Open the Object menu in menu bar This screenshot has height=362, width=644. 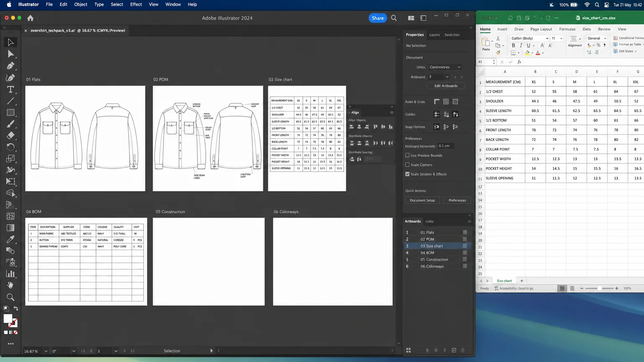coord(81,5)
